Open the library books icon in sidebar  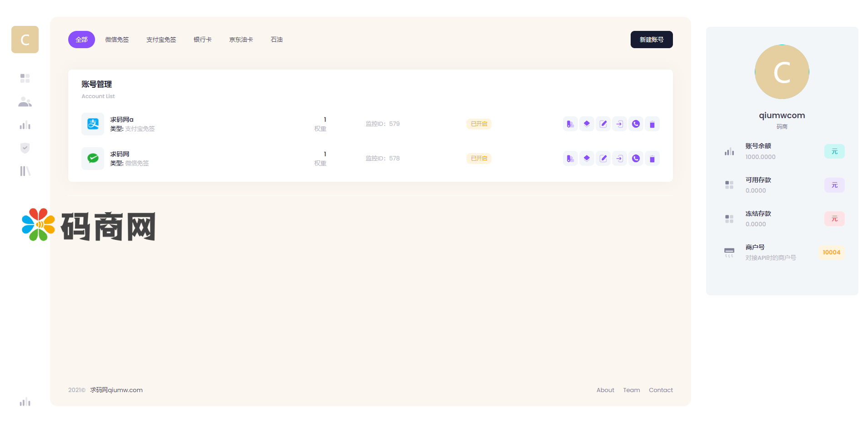[x=25, y=171]
